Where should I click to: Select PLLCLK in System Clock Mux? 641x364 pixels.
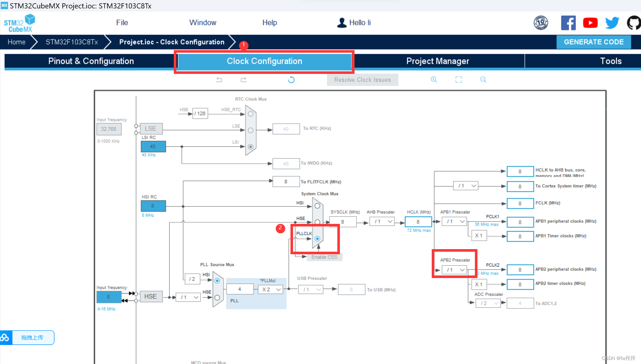point(318,239)
